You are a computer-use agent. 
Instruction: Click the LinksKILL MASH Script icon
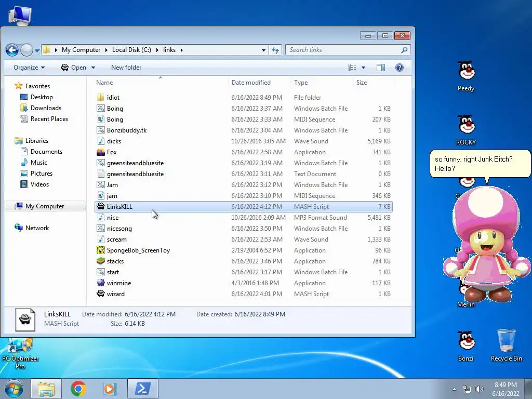[x=100, y=206]
